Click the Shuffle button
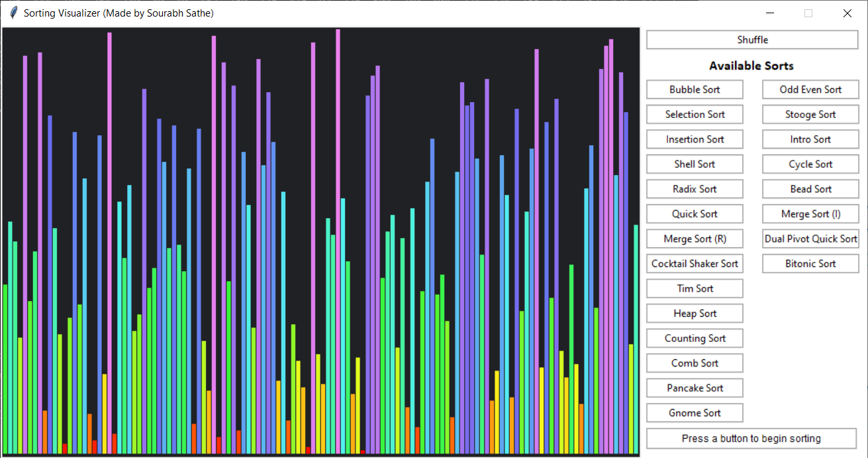Screen dimensions: 868x458 pos(752,40)
